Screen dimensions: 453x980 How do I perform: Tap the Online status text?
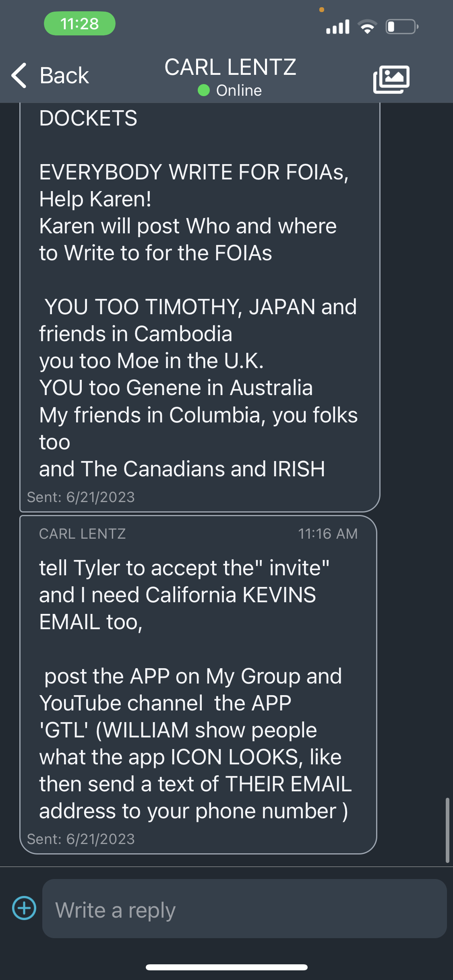pos(239,90)
